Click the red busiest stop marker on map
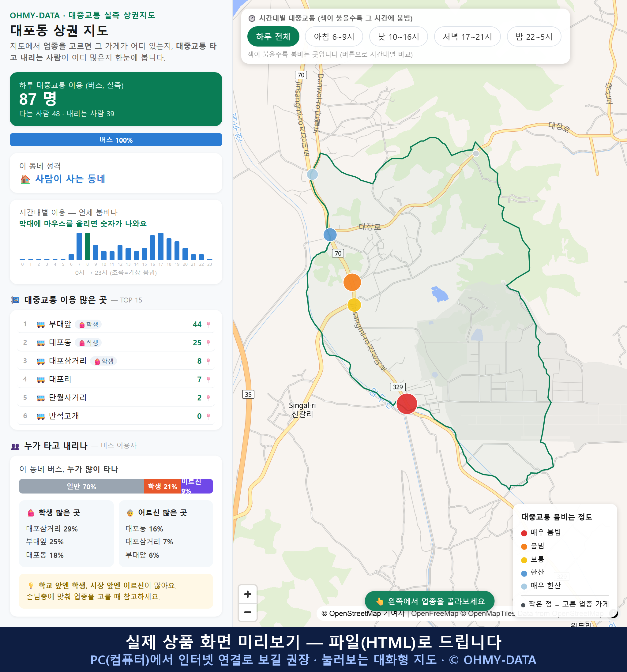 pyautogui.click(x=407, y=404)
